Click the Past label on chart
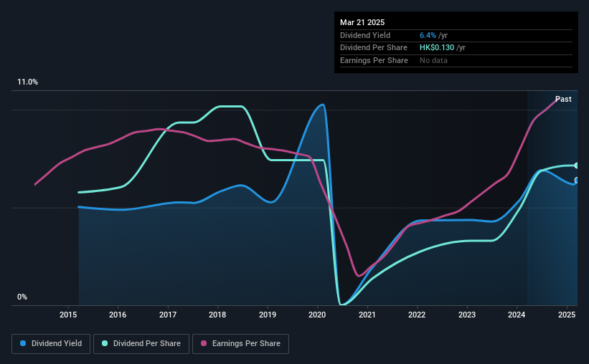Image resolution: width=589 pixels, height=364 pixels. [x=563, y=99]
